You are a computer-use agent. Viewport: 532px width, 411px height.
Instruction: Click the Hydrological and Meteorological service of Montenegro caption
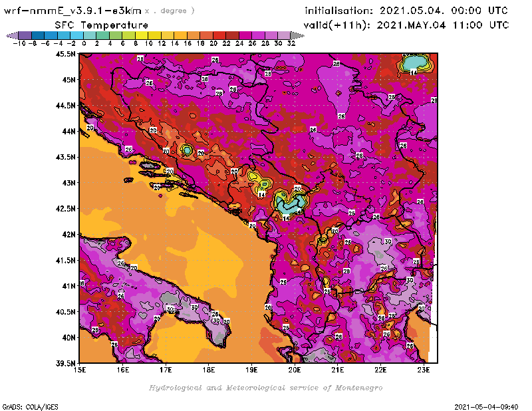coord(265,388)
